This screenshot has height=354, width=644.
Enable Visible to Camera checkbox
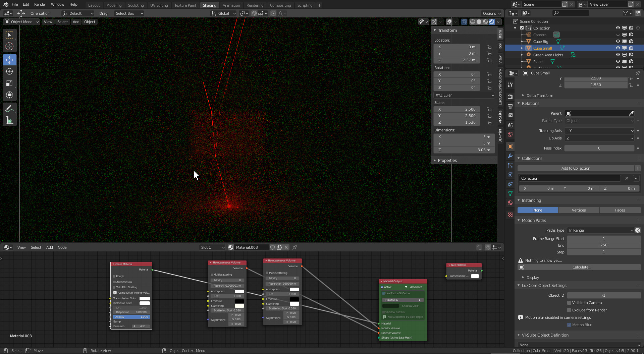click(x=569, y=303)
